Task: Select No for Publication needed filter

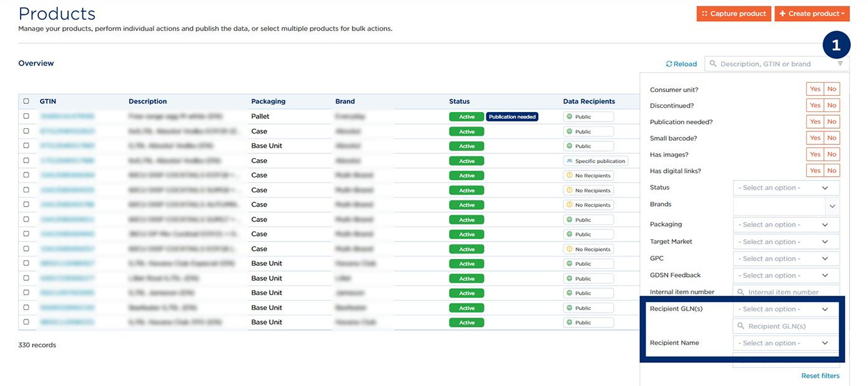Action: [x=832, y=121]
